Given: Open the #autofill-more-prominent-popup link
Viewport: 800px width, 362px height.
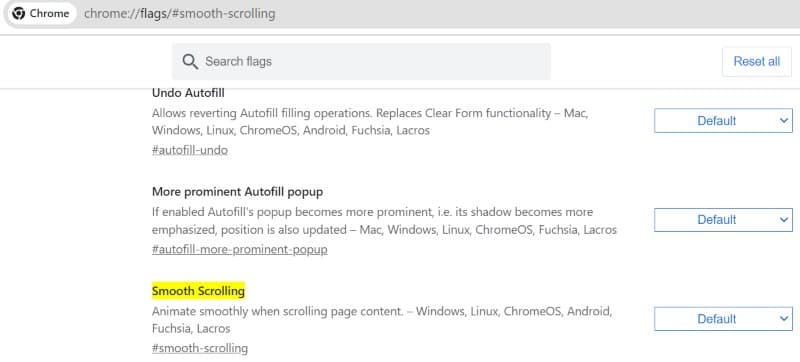Looking at the screenshot, I should click(240, 249).
